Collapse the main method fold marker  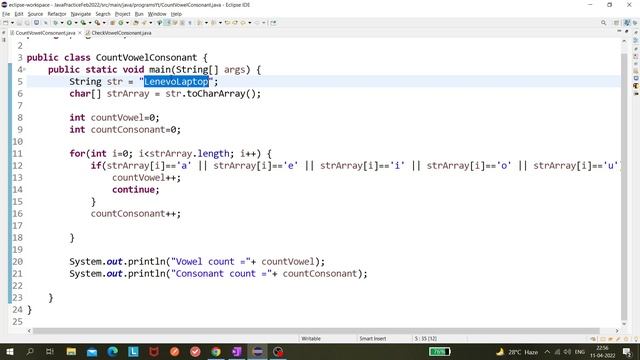point(24,69)
